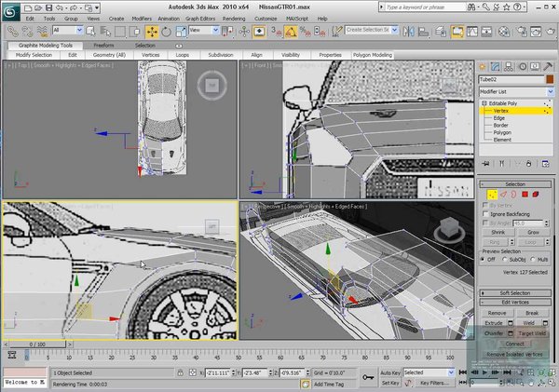Click the Render Setup teapot icon
The image size is (559, 392).
tap(522, 32)
